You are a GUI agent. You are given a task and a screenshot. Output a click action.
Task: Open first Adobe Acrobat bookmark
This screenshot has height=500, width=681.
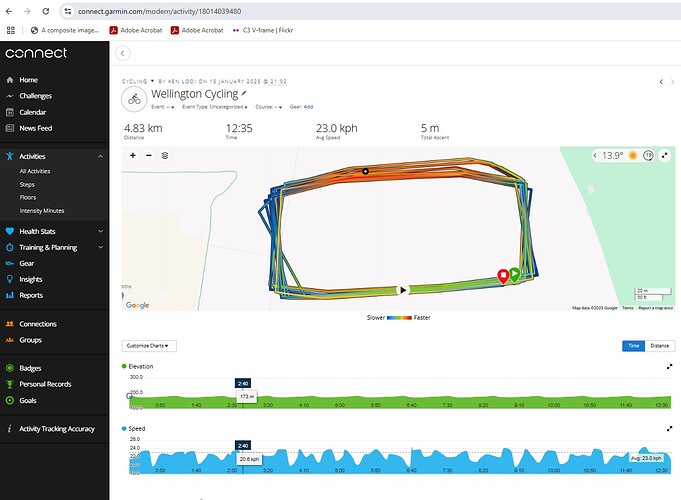tap(136, 30)
